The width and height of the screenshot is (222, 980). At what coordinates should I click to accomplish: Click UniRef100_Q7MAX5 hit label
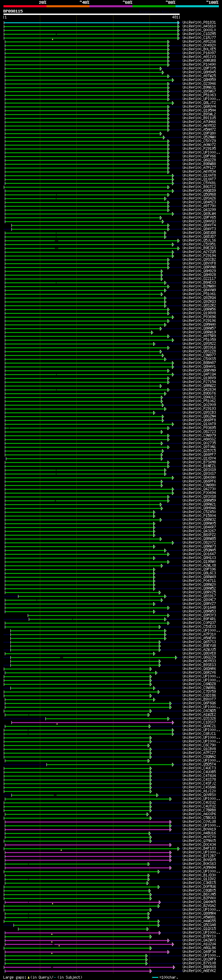point(199,841)
